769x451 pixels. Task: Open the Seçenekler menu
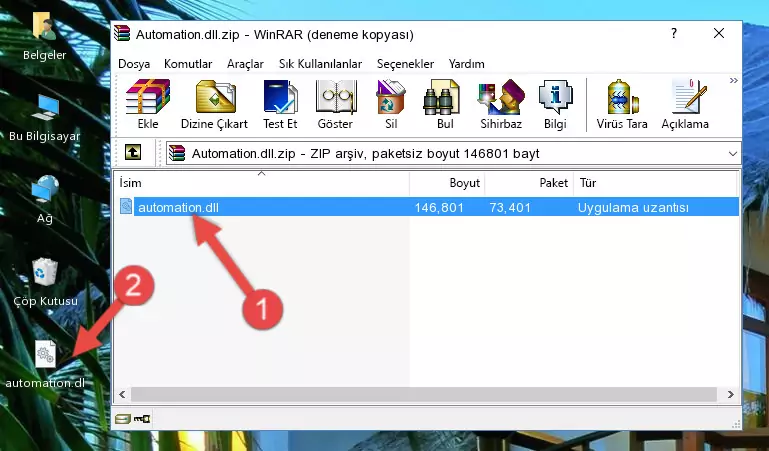pos(405,64)
